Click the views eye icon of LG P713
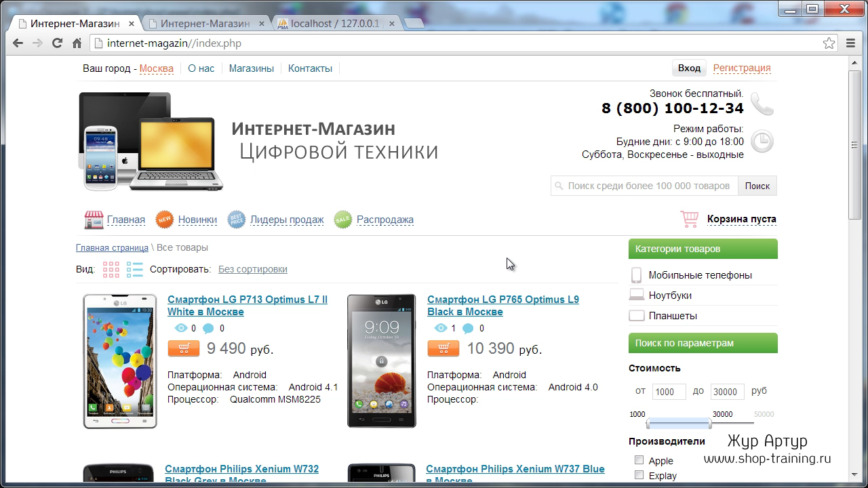 click(x=180, y=328)
